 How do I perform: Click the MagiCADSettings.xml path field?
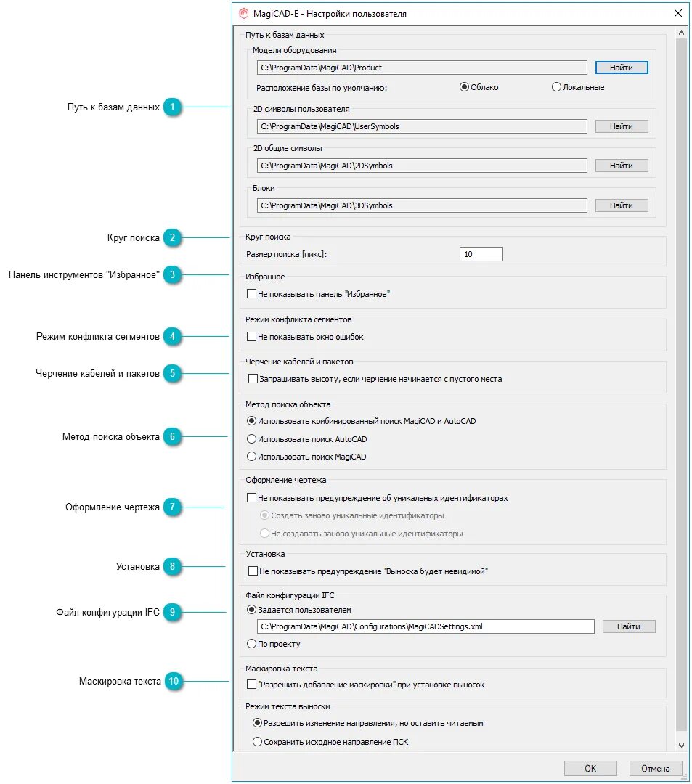426,626
